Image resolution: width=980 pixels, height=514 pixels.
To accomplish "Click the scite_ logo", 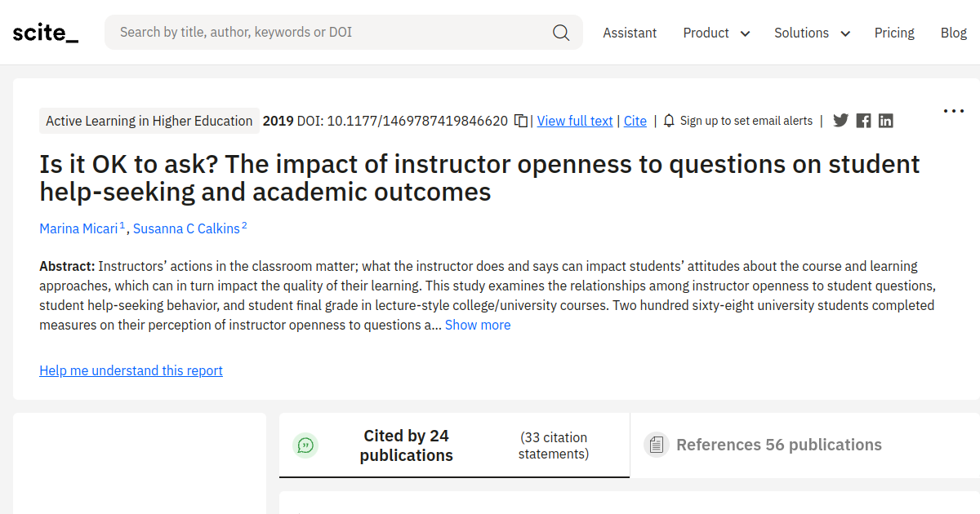I will click(x=45, y=32).
